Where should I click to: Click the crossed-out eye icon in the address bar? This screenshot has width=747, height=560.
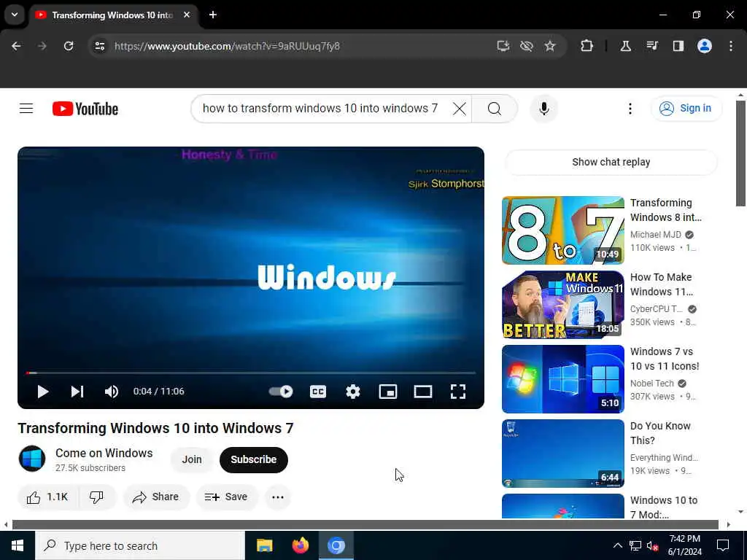click(527, 46)
